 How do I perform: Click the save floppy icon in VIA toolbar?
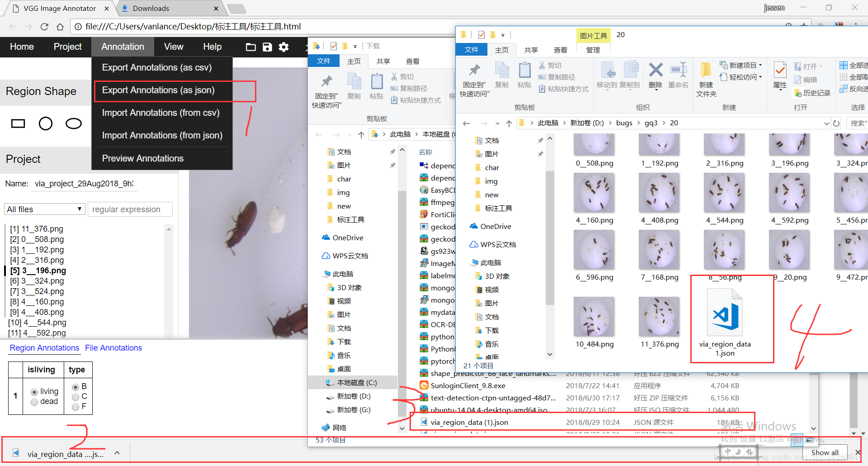[267, 47]
